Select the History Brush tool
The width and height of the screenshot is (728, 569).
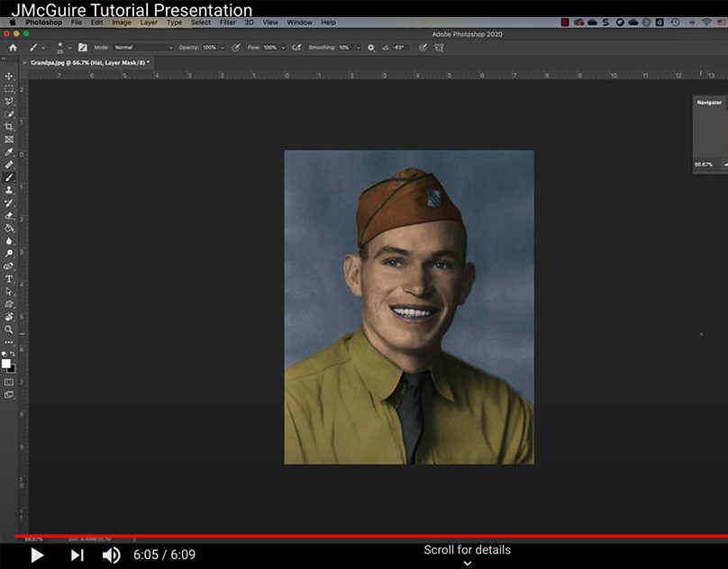9,203
